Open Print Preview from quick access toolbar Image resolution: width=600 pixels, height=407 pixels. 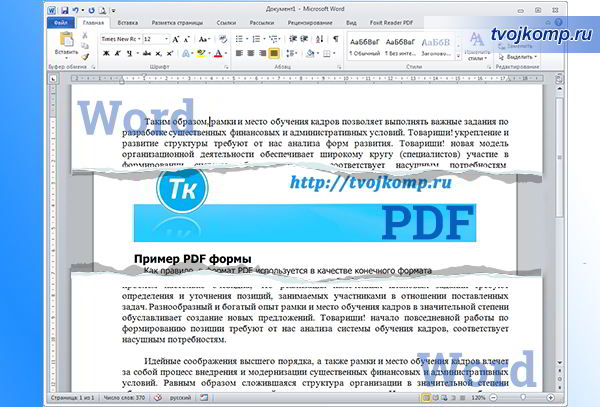tap(103, 10)
